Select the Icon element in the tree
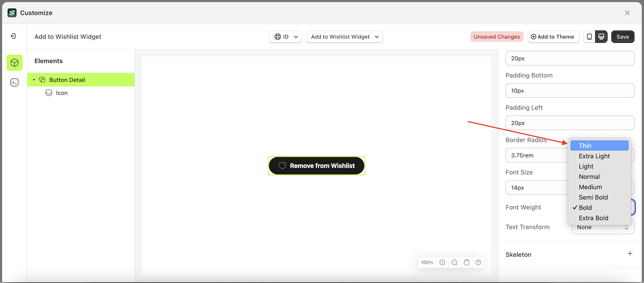 [x=62, y=93]
